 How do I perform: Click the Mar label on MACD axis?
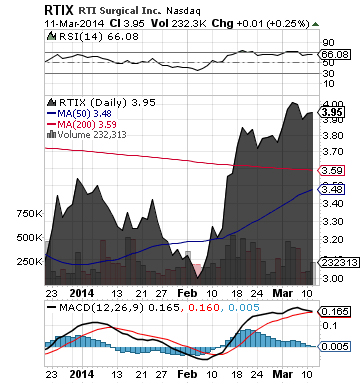(283, 374)
